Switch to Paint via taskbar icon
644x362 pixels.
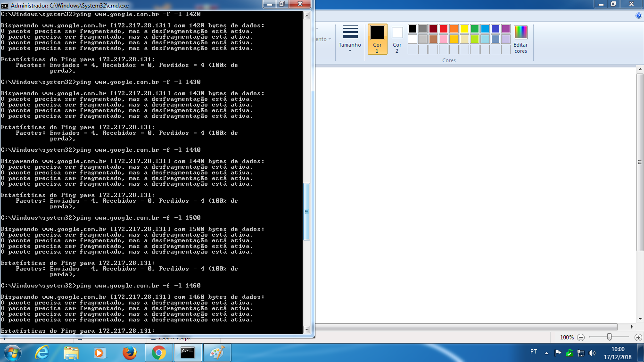pos(217,353)
